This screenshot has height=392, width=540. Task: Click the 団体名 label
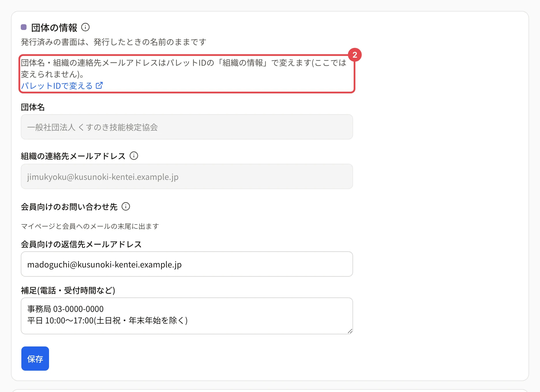(33, 107)
